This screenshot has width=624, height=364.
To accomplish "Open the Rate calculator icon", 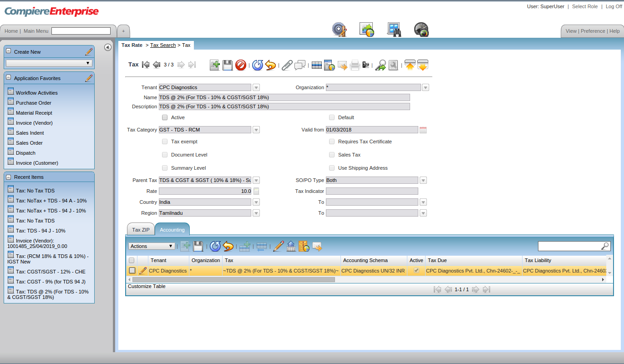I will coord(256,191).
